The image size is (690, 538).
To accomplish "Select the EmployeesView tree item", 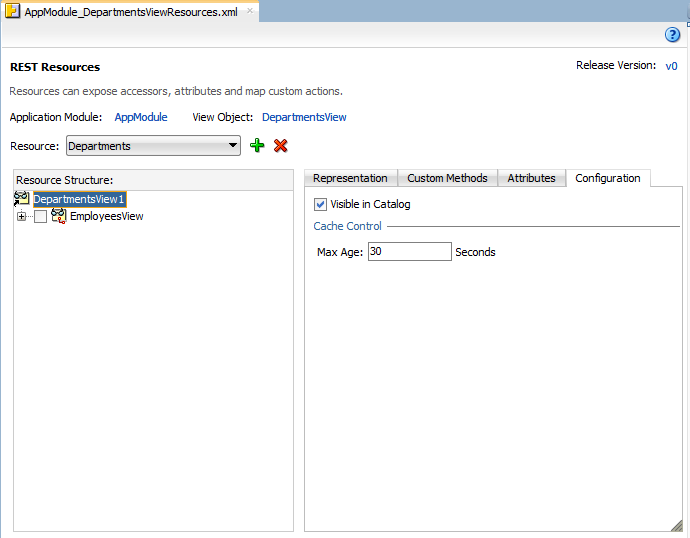I will [x=106, y=216].
